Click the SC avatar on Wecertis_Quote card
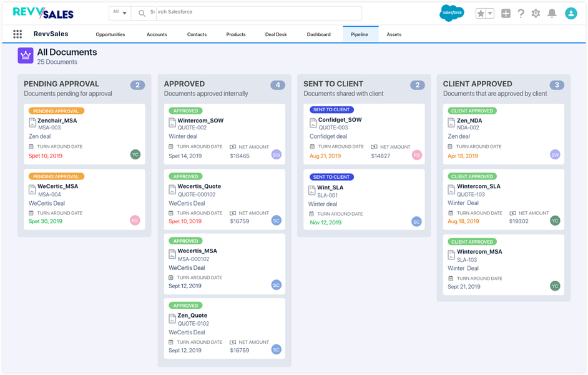 pos(277,221)
